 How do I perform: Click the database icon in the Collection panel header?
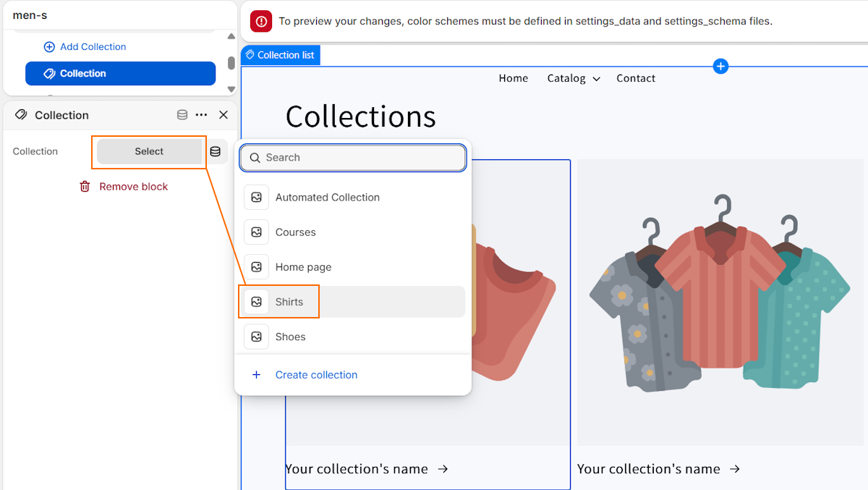pos(182,114)
